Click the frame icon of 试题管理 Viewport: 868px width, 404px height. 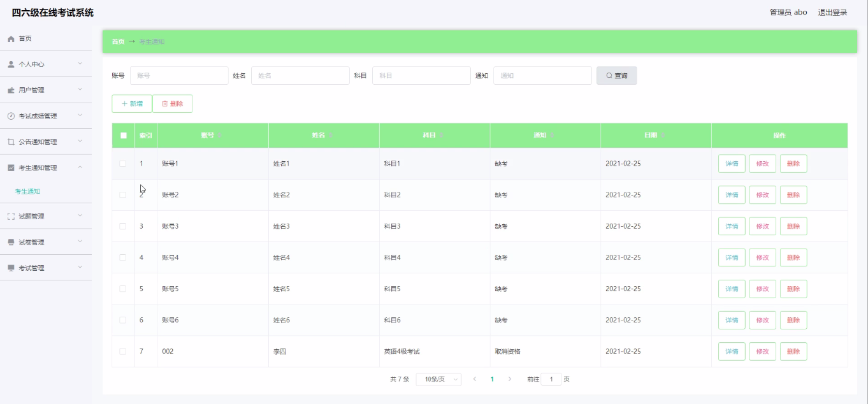11,217
